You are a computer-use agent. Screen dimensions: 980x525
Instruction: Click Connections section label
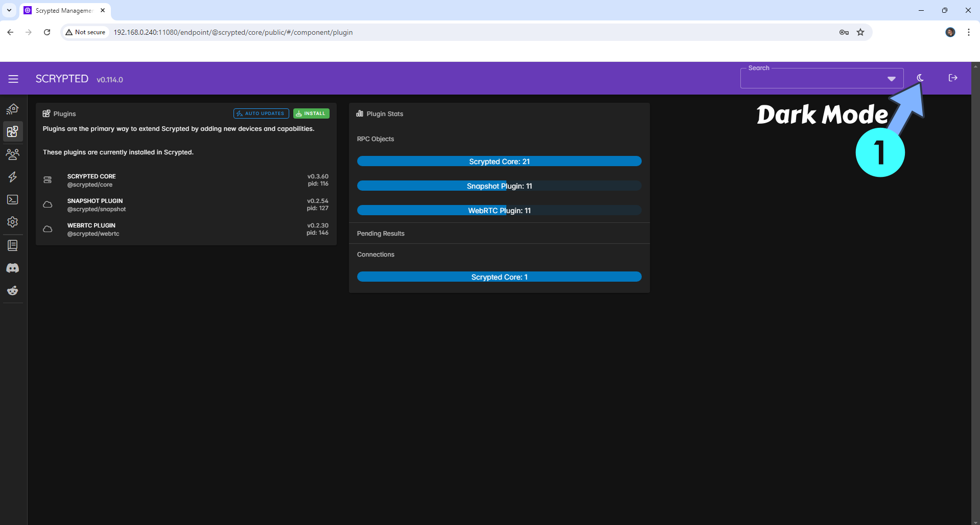coord(376,255)
